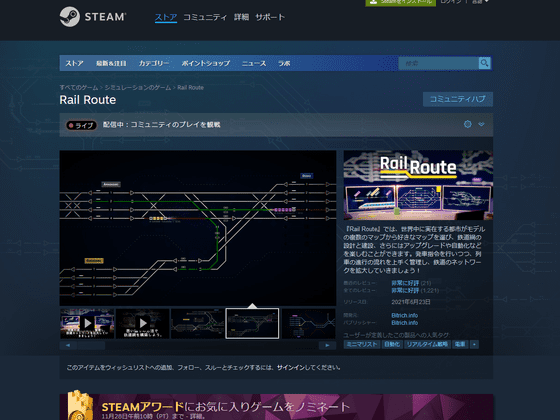560x420 pixels.
Task: Open ラボ menu item
Action: (x=284, y=63)
